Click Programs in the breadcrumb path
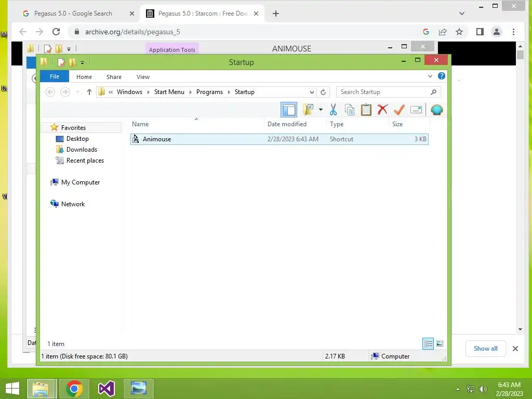532x399 pixels. click(x=209, y=92)
